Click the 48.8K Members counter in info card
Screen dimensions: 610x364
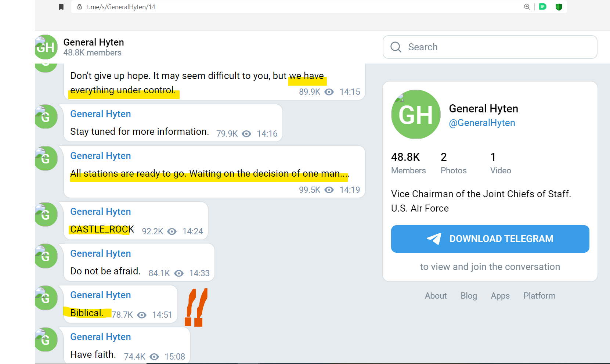(x=408, y=163)
